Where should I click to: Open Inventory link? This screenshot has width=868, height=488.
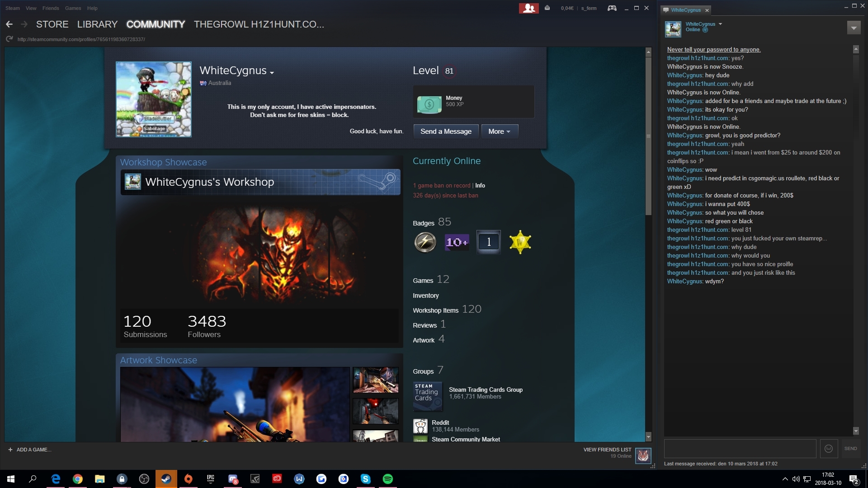425,296
